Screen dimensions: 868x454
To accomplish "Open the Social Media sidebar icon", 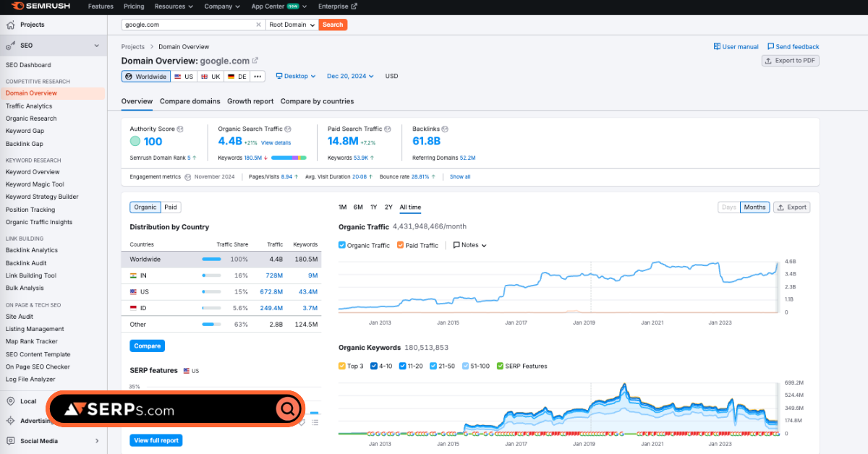I will (11, 441).
